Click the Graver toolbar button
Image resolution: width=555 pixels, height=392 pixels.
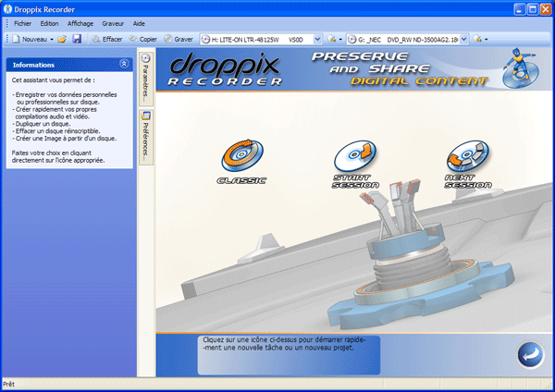tap(179, 39)
